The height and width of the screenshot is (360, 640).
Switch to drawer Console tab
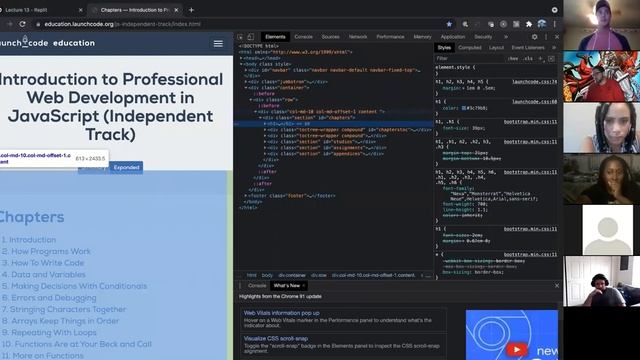pyautogui.click(x=257, y=286)
